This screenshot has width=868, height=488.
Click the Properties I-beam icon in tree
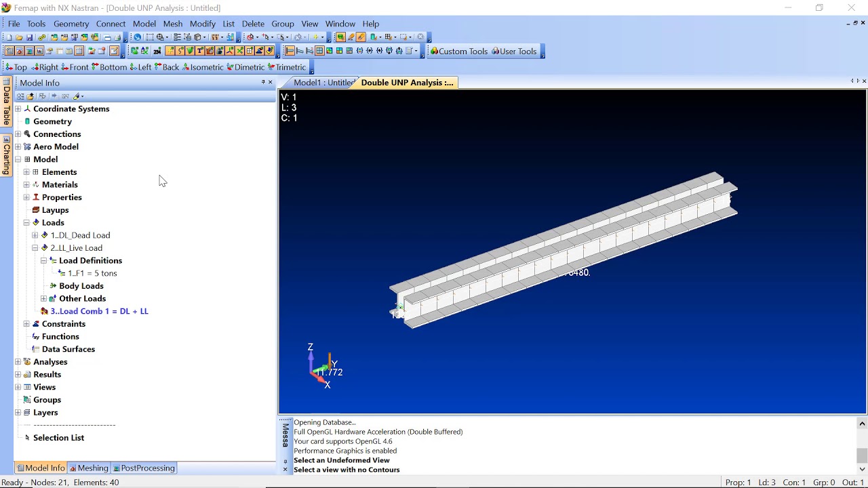pos(36,197)
